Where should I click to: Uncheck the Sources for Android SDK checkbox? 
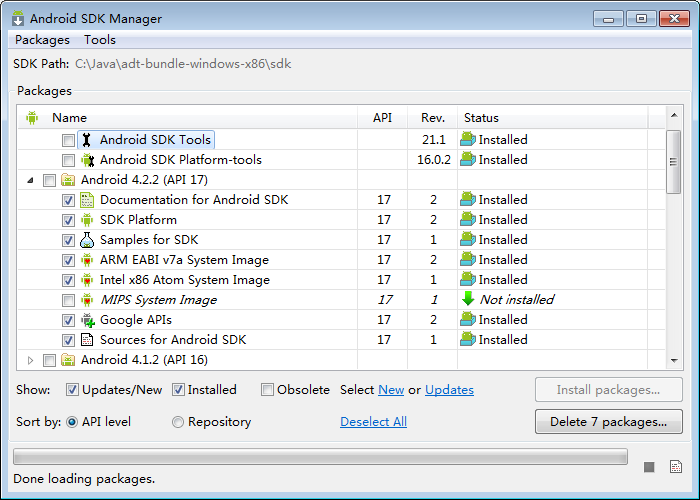pyautogui.click(x=68, y=341)
